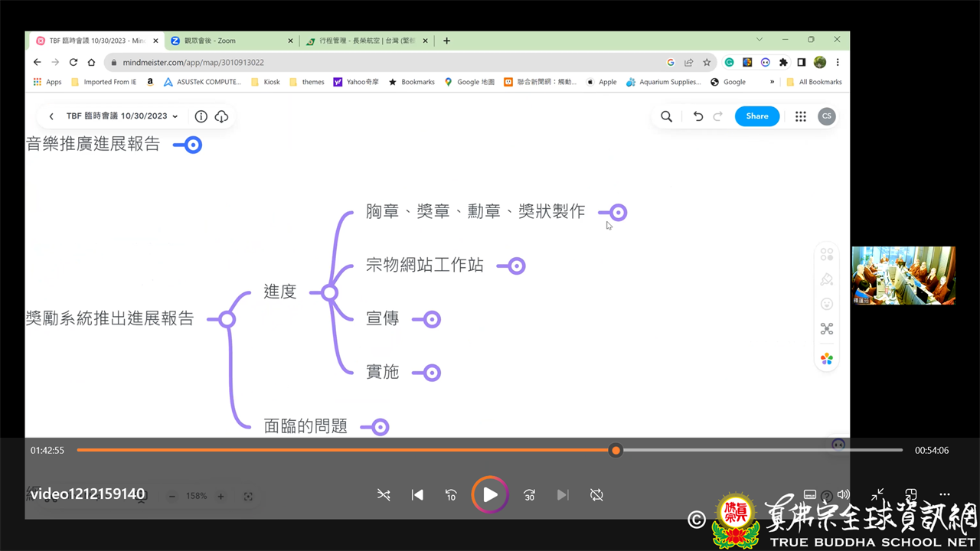
Task: Open the colorful theme icon in side panel
Action: 826,359
